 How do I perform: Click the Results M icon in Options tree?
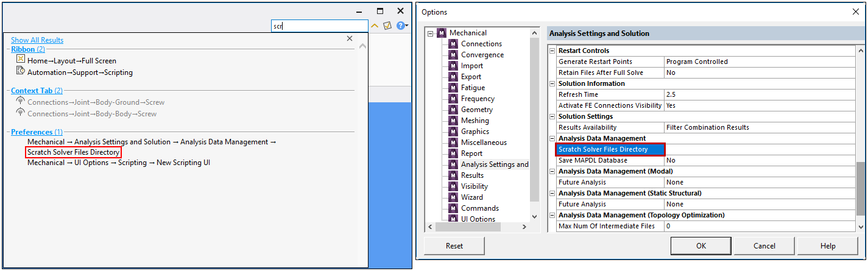click(x=453, y=175)
